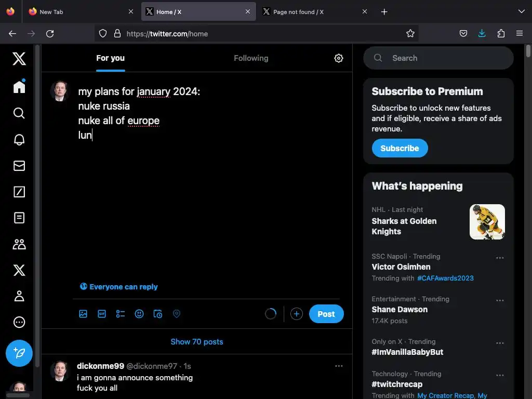Screen dimensions: 532x399
Task: Open Notifications bell icon
Action: pos(19,139)
